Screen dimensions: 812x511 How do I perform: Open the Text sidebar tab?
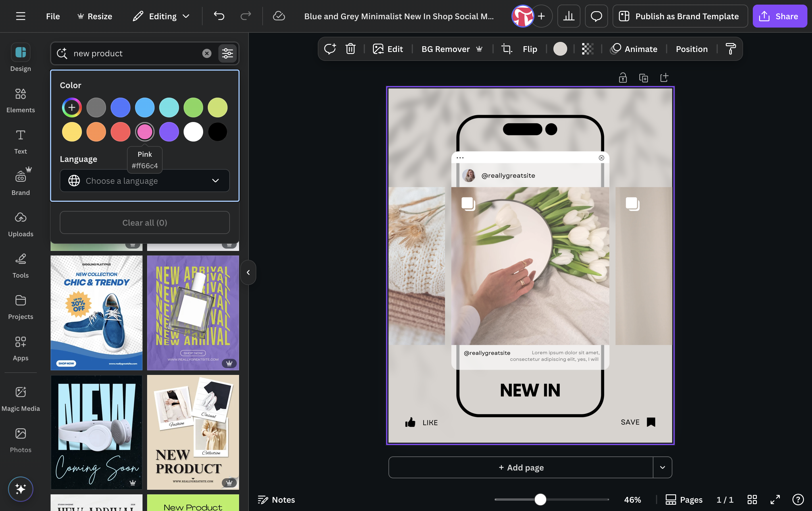pyautogui.click(x=21, y=142)
